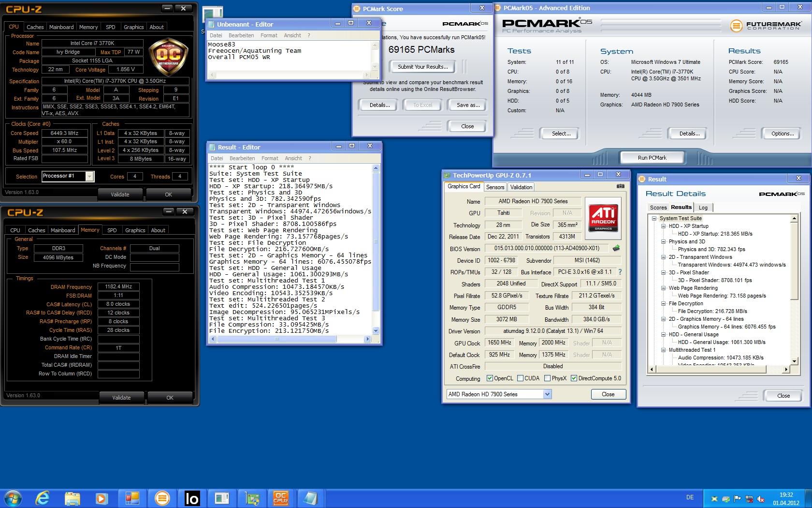The width and height of the screenshot is (812, 508).
Task: Click Close in Result Details window
Action: click(x=783, y=395)
